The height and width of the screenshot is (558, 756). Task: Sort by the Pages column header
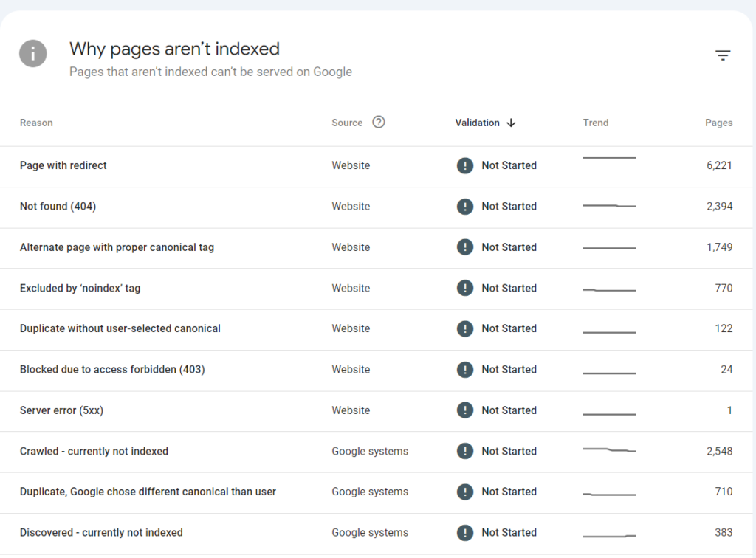coord(718,123)
